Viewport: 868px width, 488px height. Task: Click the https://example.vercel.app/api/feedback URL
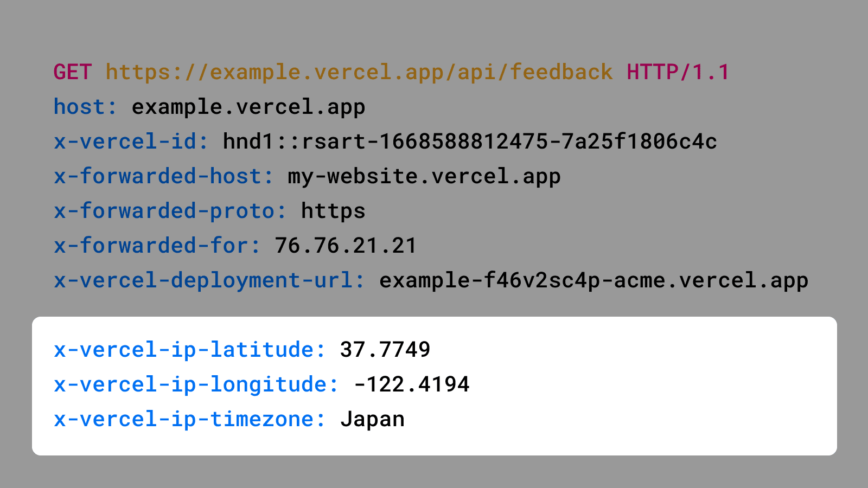coord(359,72)
